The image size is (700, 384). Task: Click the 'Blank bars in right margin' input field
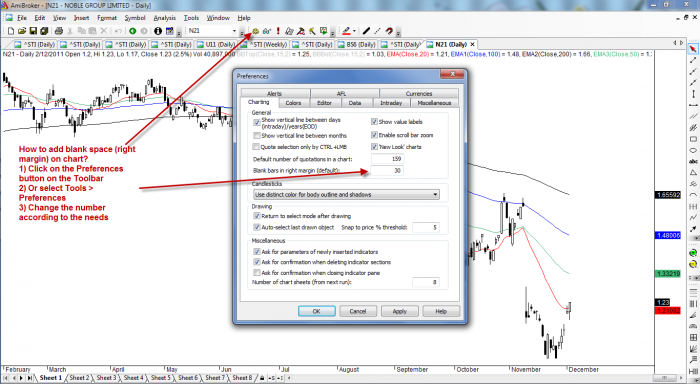point(387,171)
